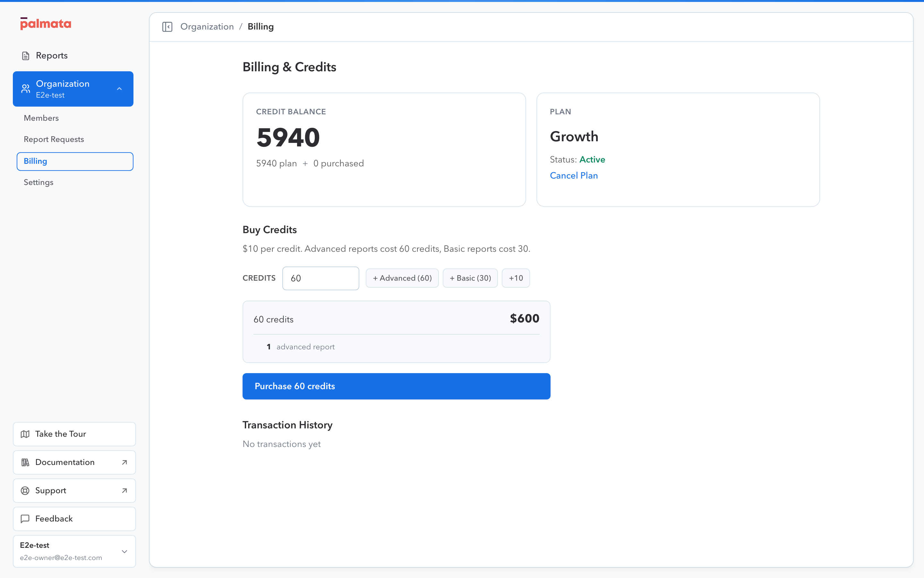Open the Feedback form

click(x=74, y=519)
